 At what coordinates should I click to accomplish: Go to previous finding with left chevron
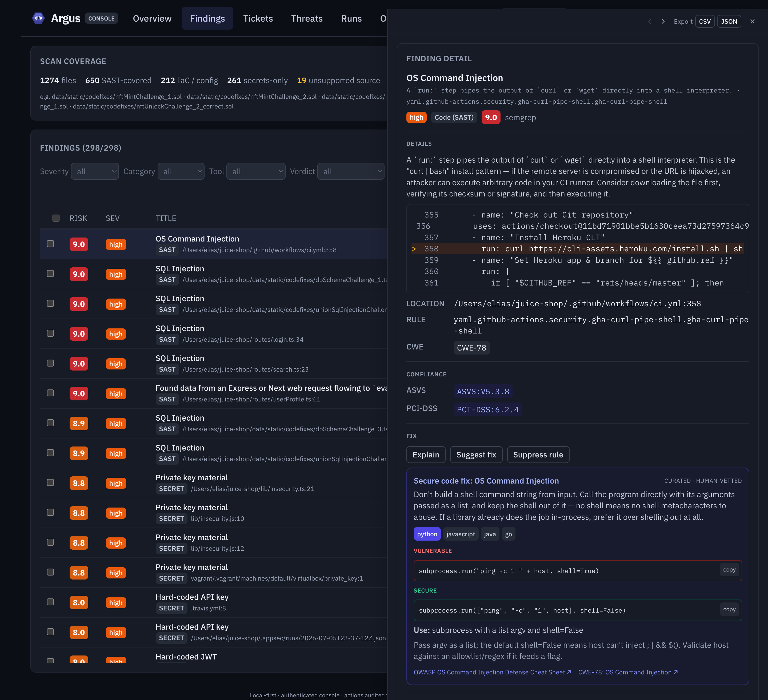pyautogui.click(x=650, y=21)
